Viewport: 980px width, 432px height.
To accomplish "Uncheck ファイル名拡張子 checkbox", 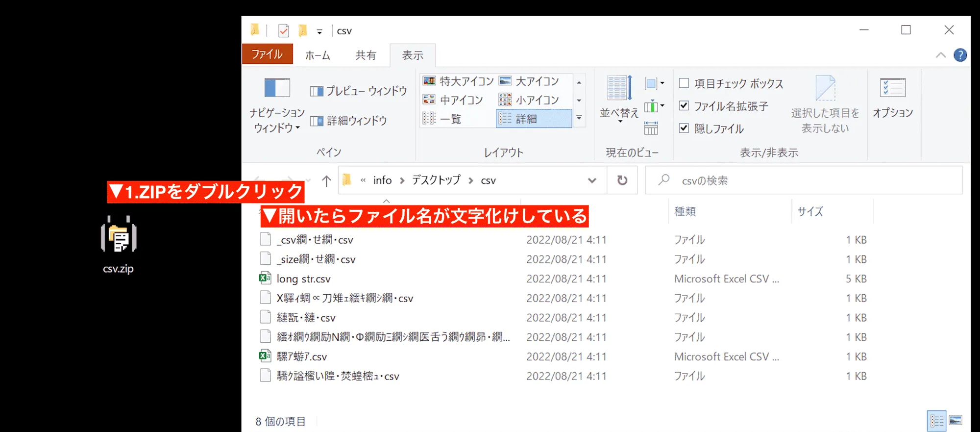I will pos(684,105).
